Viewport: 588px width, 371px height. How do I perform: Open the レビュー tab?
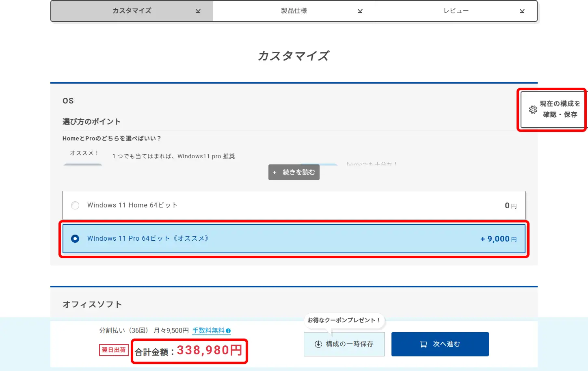(x=456, y=11)
